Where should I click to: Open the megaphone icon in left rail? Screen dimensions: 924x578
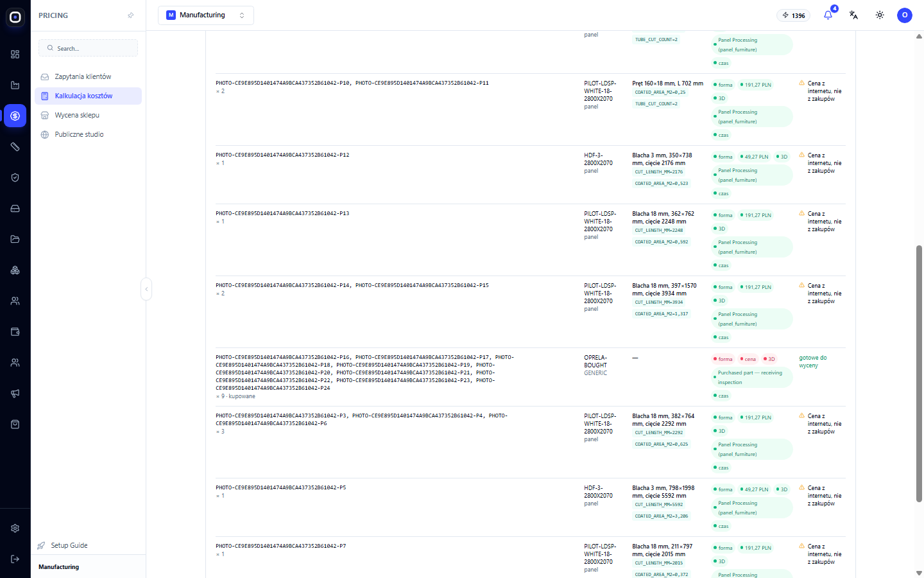(x=15, y=394)
